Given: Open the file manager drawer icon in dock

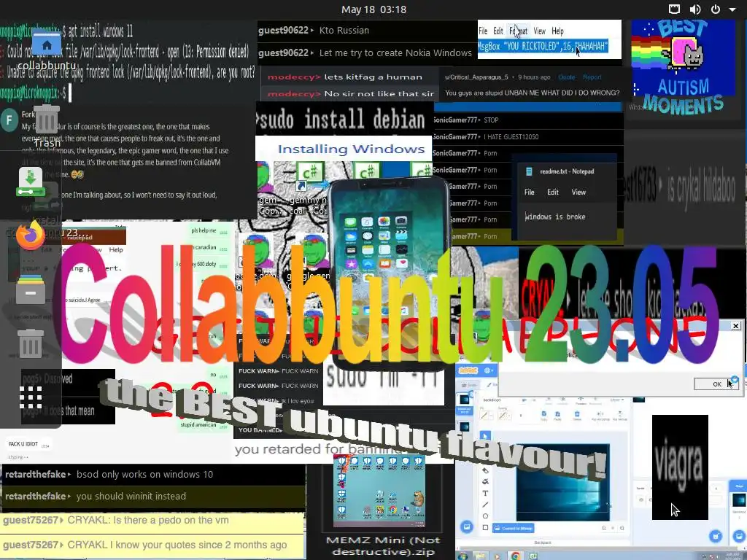Looking at the screenshot, I should point(31,289).
